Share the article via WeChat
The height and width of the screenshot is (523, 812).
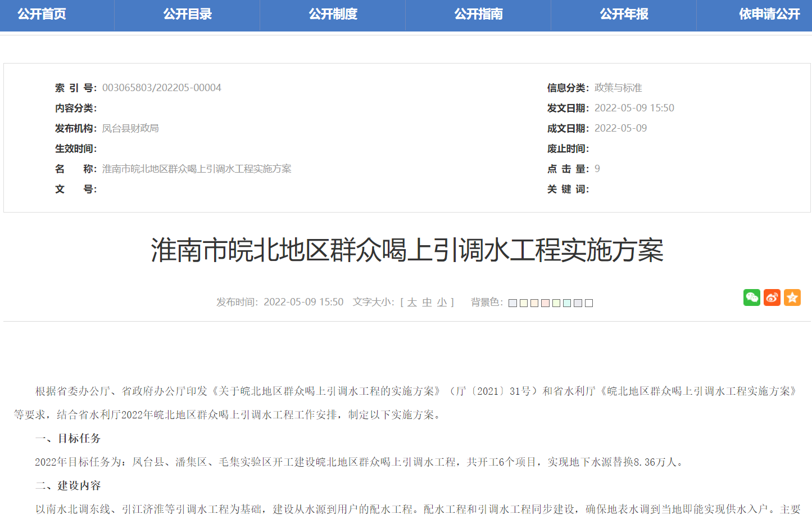pos(751,297)
